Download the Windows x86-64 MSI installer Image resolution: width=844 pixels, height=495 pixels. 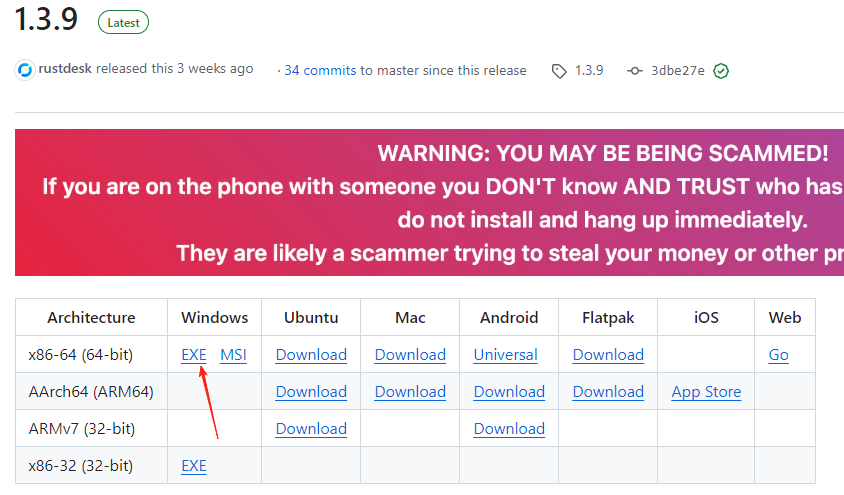[233, 355]
